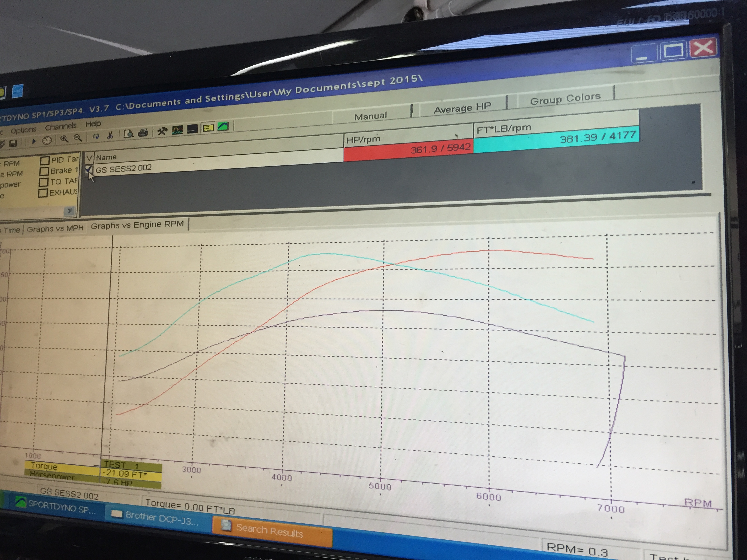The width and height of the screenshot is (747, 560).
Task: Tick the EXHAUS channel checkbox
Action: click(43, 194)
